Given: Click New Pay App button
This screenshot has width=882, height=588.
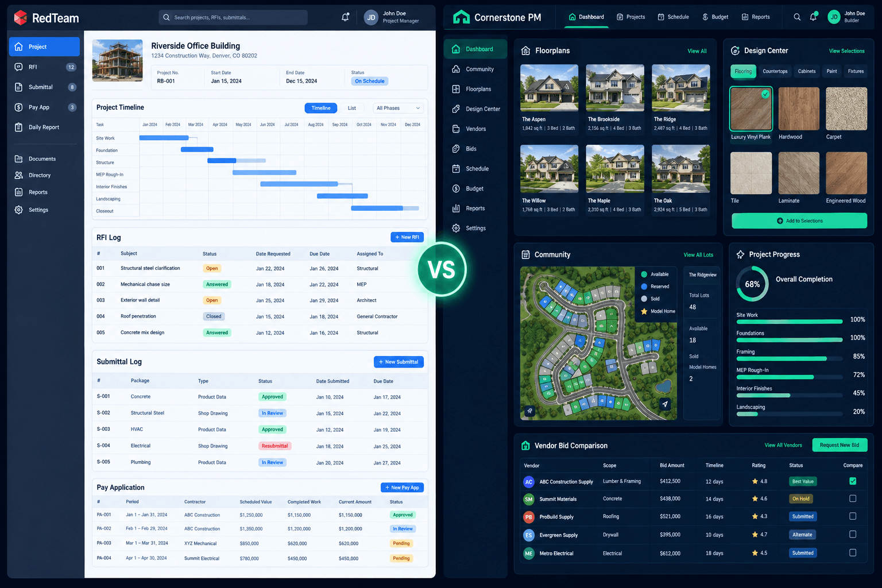Looking at the screenshot, I should [402, 488].
